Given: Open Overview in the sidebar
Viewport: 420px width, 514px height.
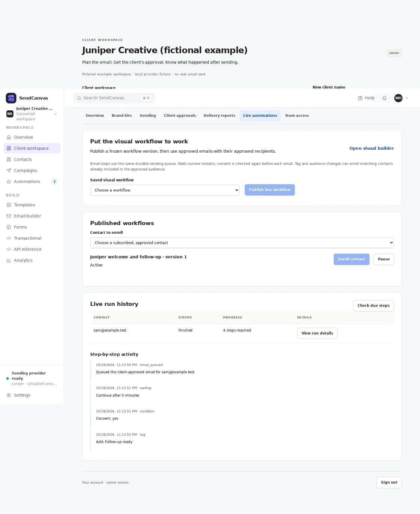Looking at the screenshot, I should [x=32, y=137].
